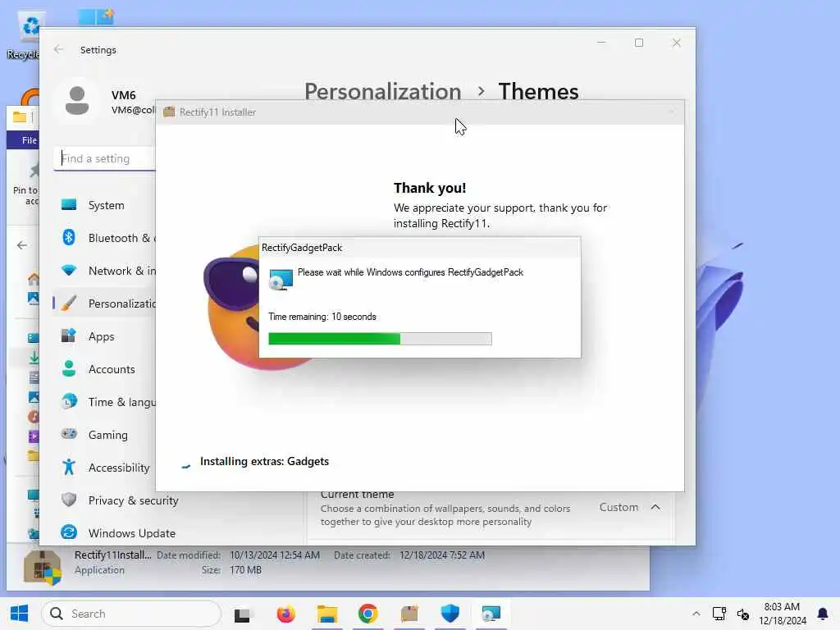The height and width of the screenshot is (630, 840).
Task: Switch to Windows Installer taskbar icon
Action: tap(491, 614)
